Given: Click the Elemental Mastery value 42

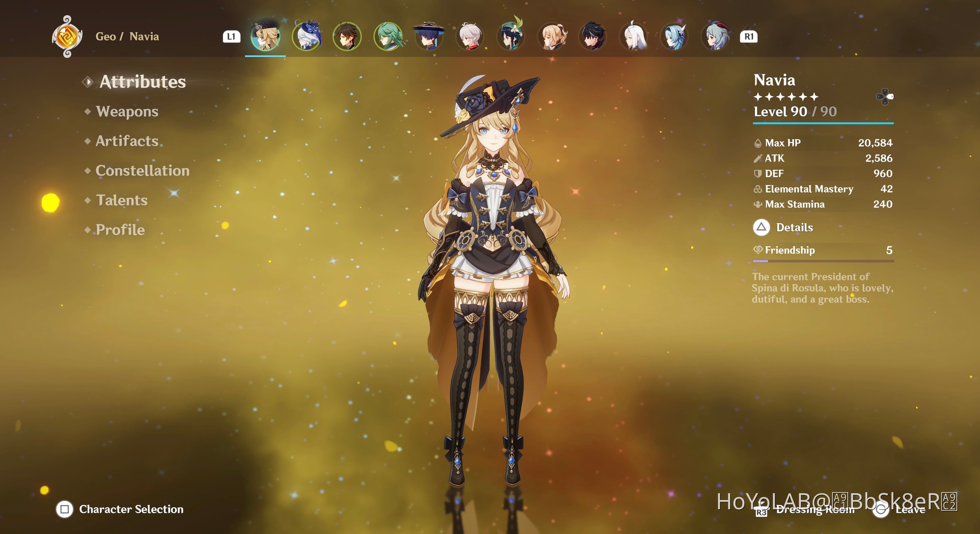Looking at the screenshot, I should (886, 189).
